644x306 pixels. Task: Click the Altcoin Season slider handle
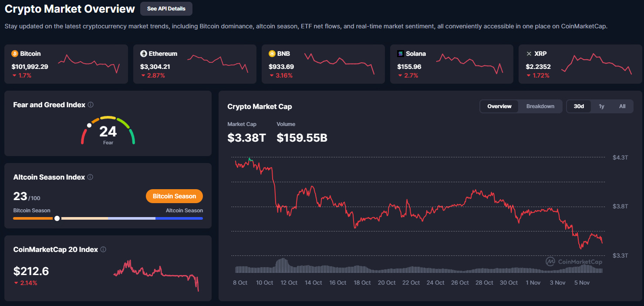pos(57,218)
